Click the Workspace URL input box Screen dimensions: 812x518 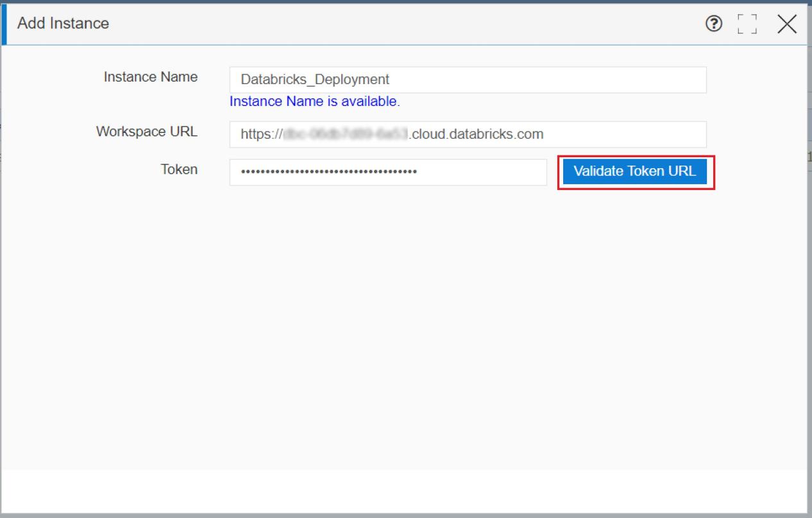tap(467, 135)
